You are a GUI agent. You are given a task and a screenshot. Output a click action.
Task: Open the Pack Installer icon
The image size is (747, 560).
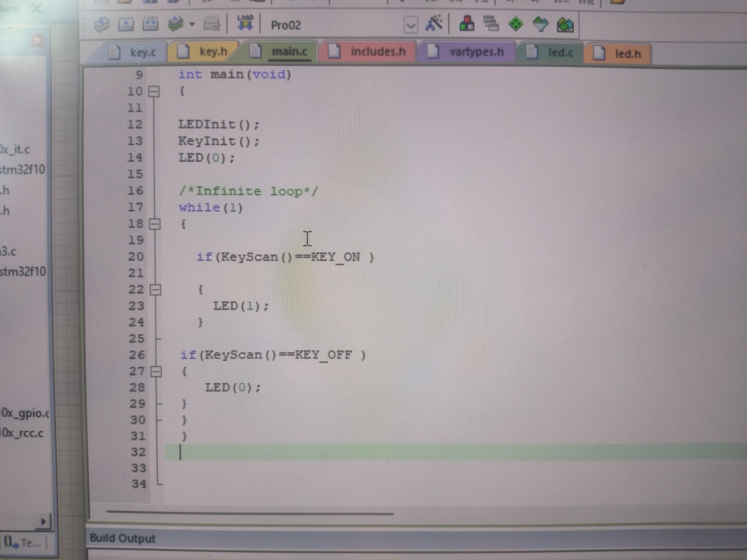(x=565, y=25)
